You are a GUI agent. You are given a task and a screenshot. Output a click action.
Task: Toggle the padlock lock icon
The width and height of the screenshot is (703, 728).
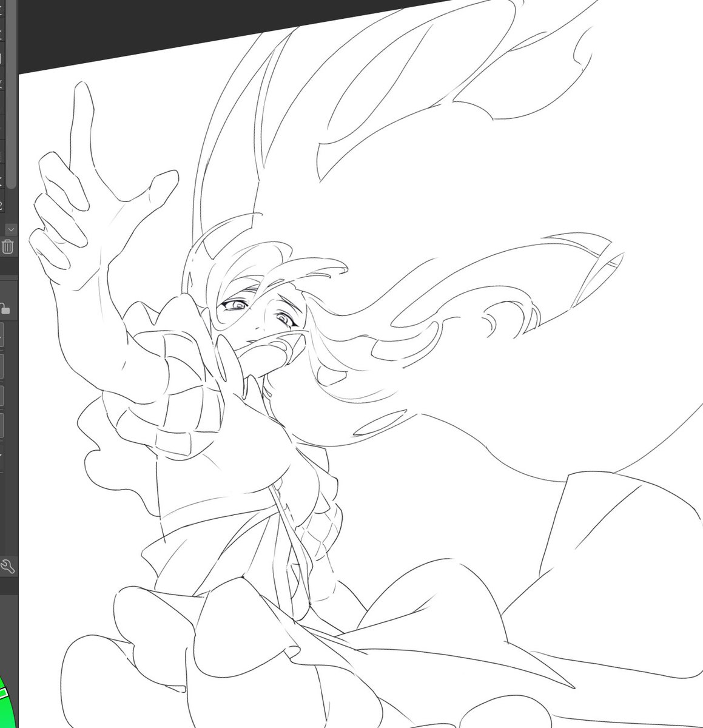point(5,309)
